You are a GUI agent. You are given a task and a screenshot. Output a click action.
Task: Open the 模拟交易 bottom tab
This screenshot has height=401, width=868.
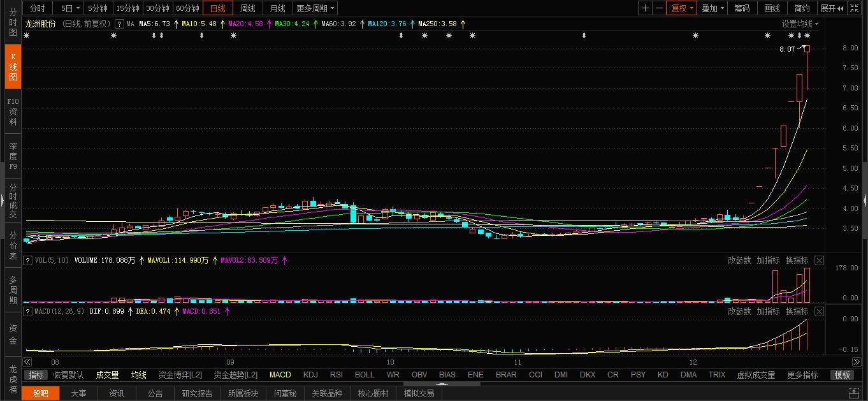(419, 393)
